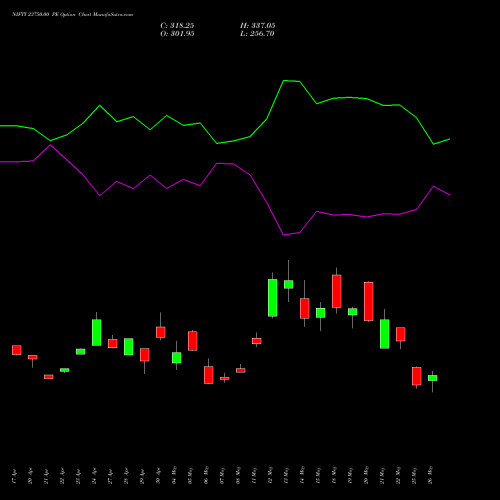Select the tall red candlestick for 20 May
500x500 pixels.
click(x=369, y=301)
